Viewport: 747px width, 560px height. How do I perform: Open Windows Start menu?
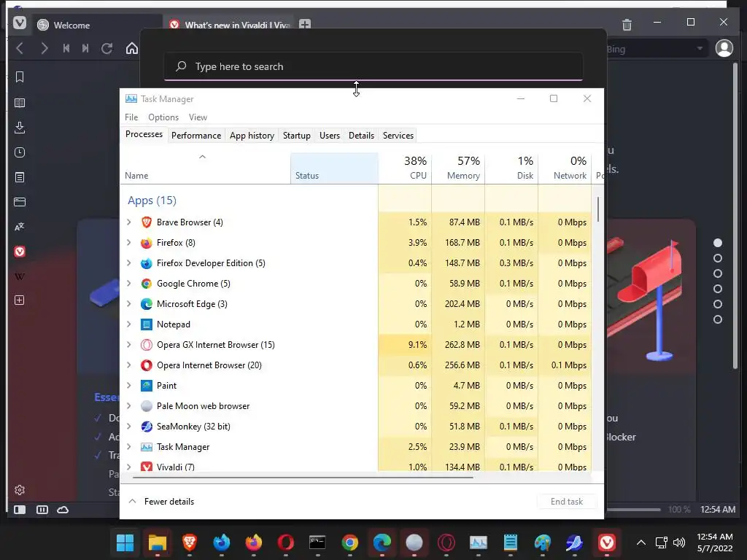125,542
